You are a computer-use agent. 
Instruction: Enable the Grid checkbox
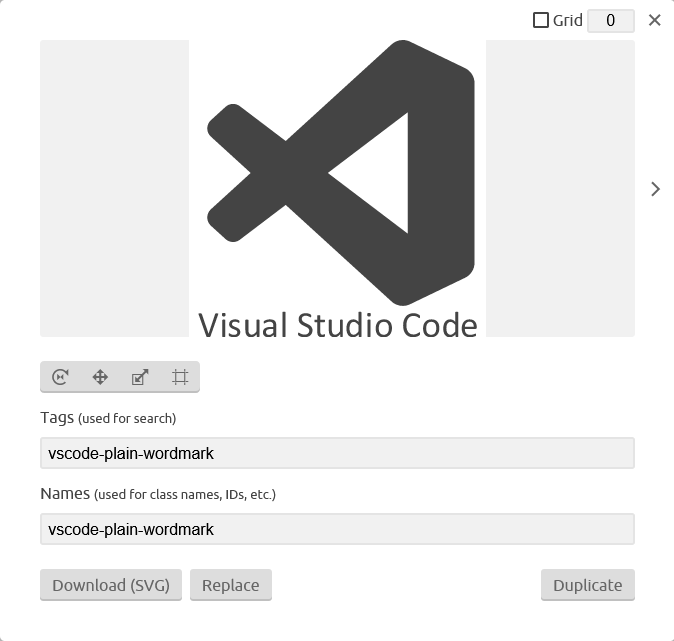click(x=541, y=20)
